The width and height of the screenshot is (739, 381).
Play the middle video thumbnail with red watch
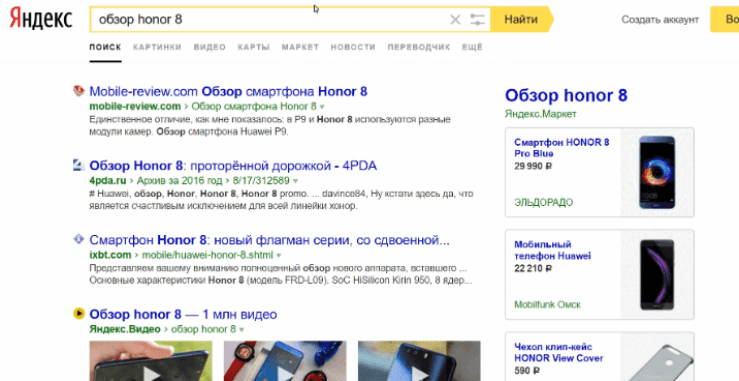coord(285,361)
